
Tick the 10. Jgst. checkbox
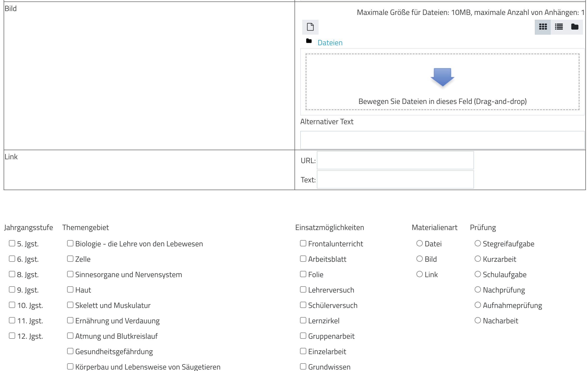[x=12, y=305]
